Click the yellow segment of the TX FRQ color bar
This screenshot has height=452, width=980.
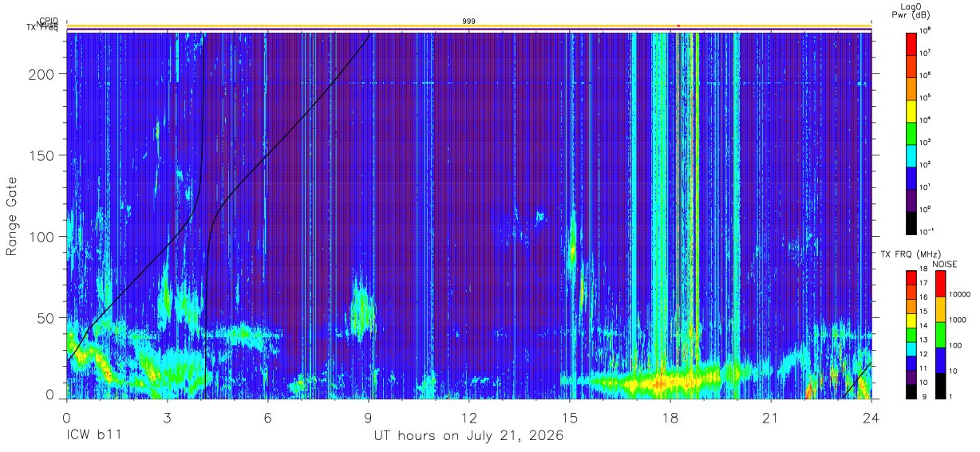(911, 319)
